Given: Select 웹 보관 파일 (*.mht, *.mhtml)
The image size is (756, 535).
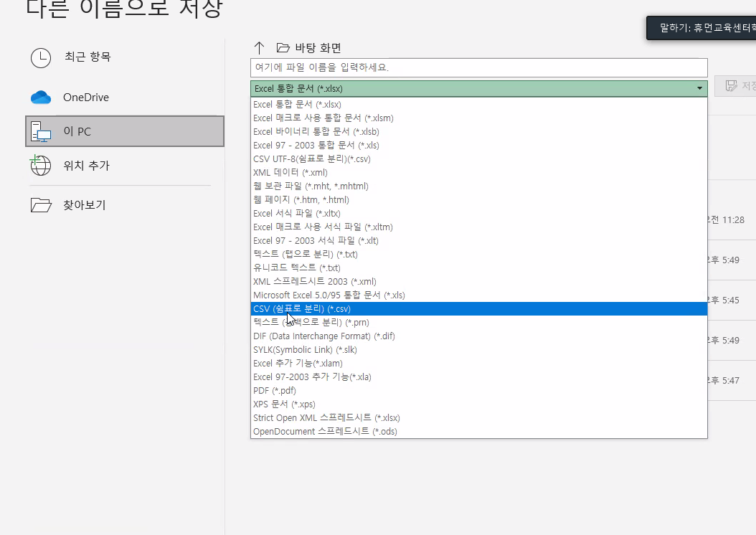Looking at the screenshot, I should coord(478,186).
